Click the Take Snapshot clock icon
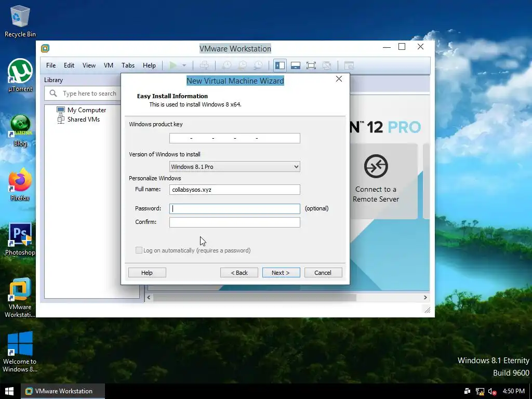This screenshot has width=532, height=399. (x=227, y=65)
